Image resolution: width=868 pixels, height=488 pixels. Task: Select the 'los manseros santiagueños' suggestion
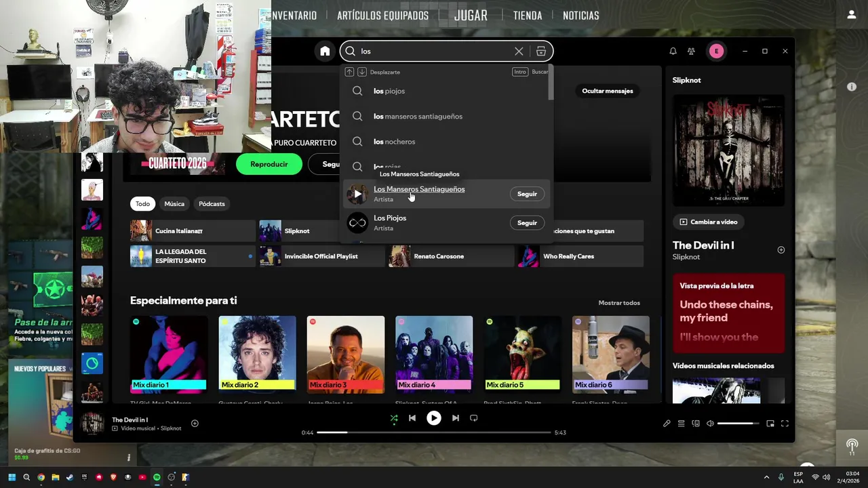click(x=447, y=116)
